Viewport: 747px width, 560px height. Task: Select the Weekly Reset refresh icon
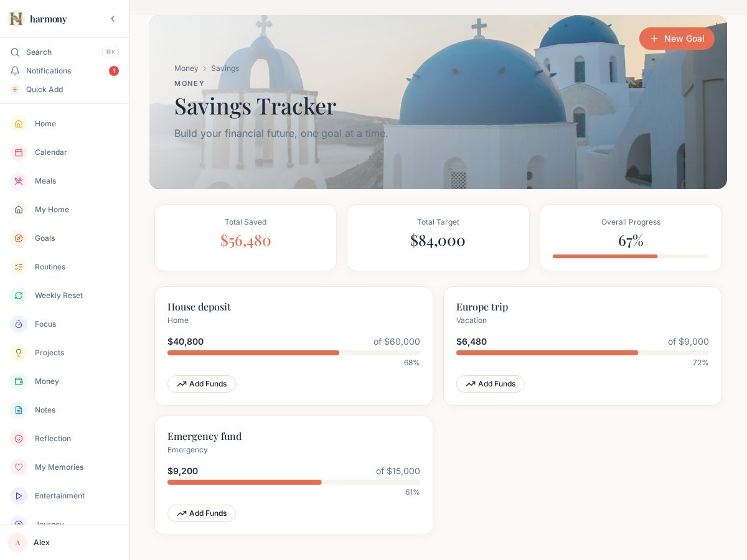click(x=19, y=296)
